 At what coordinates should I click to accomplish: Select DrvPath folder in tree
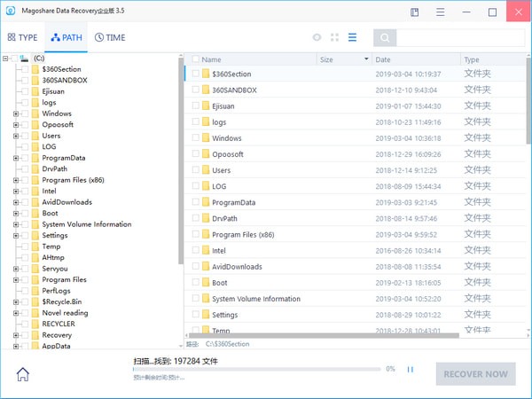pos(55,169)
